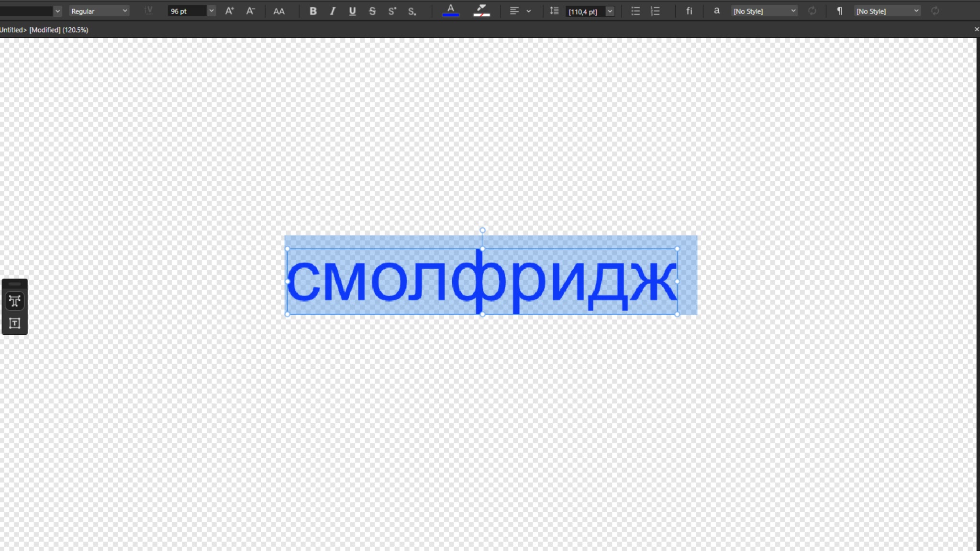Click the AA all caps icon

tap(279, 11)
